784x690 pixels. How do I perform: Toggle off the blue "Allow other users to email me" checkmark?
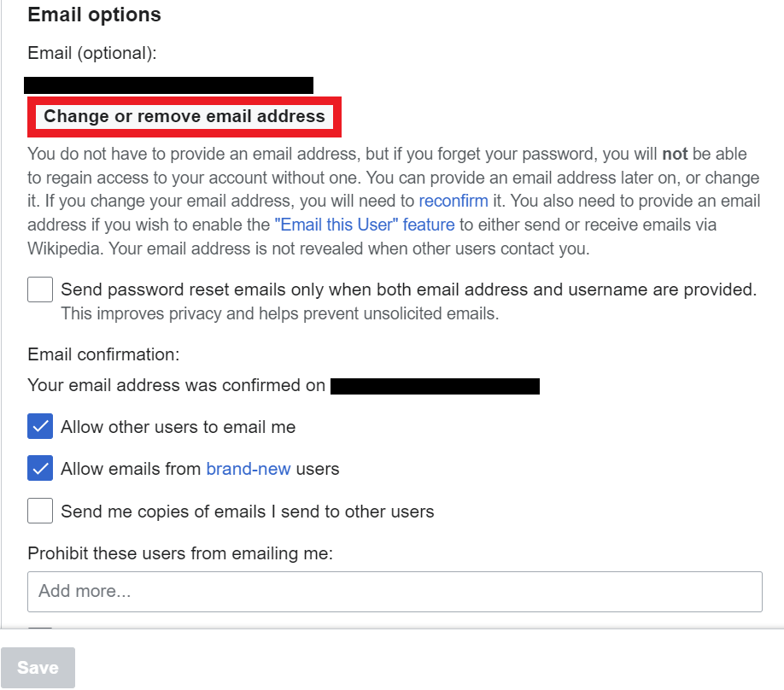[39, 426]
